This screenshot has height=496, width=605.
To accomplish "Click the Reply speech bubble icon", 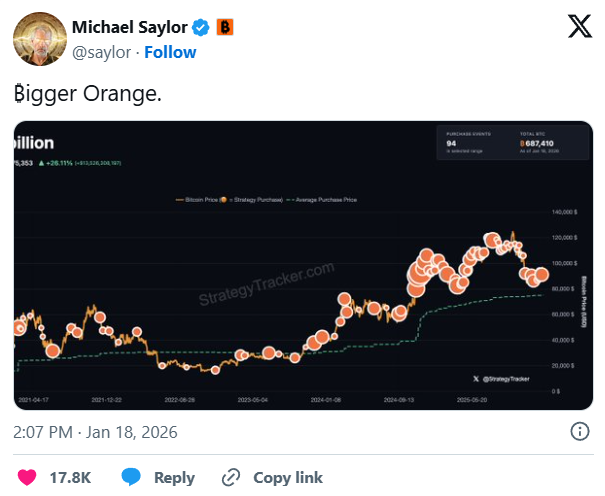I will 133,477.
